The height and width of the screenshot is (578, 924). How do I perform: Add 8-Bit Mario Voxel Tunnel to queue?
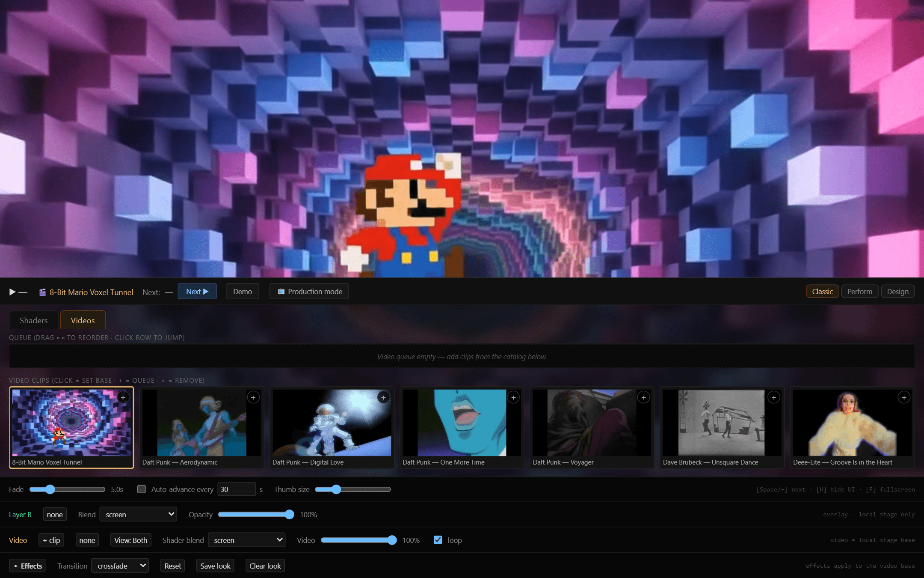123,397
